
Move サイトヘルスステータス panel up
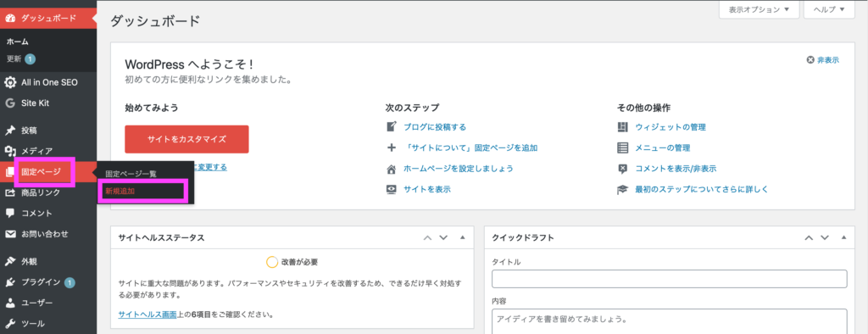(427, 237)
